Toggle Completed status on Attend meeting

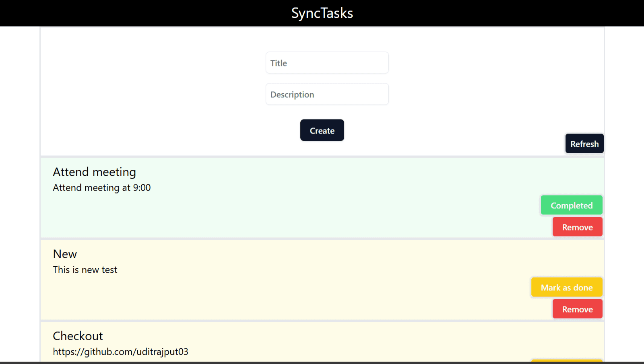click(x=571, y=206)
